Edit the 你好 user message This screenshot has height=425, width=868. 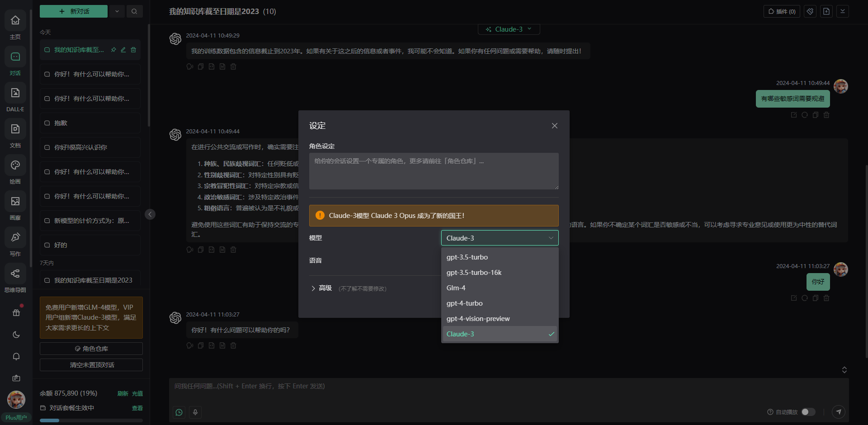pos(794,298)
